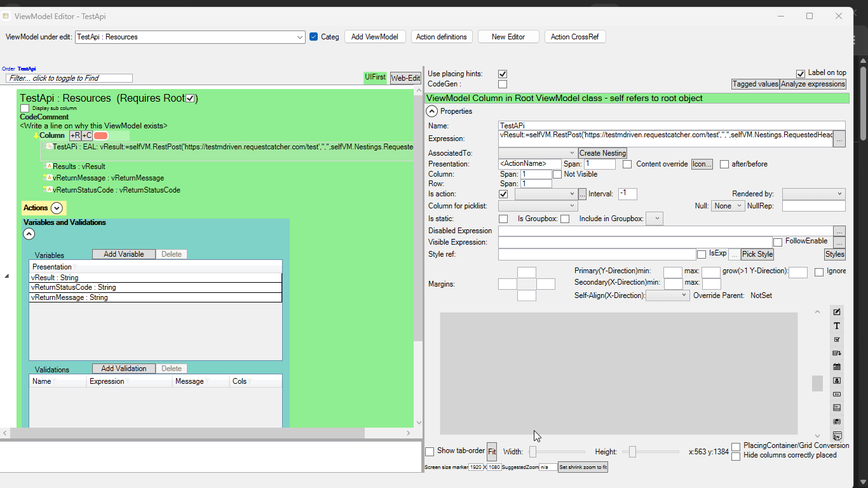
Task: Click the +C add column button
Action: point(87,135)
